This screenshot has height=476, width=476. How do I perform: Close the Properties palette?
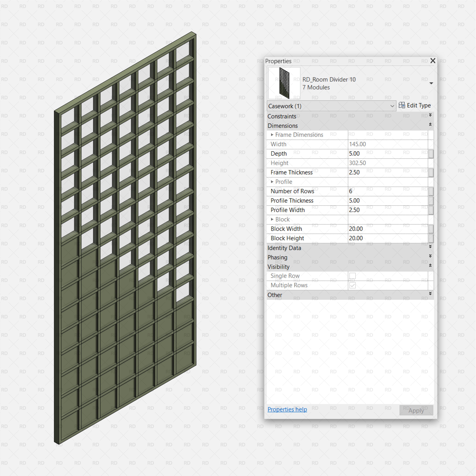tap(433, 61)
